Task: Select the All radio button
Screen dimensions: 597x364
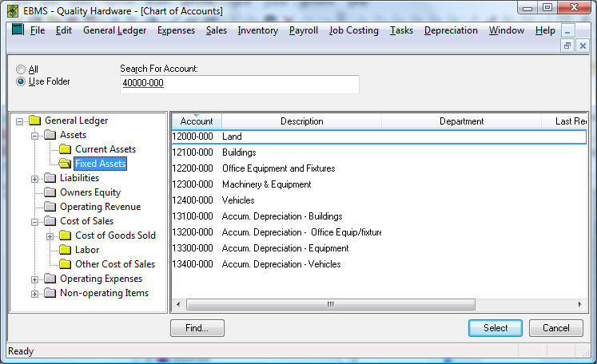Action: [x=21, y=69]
